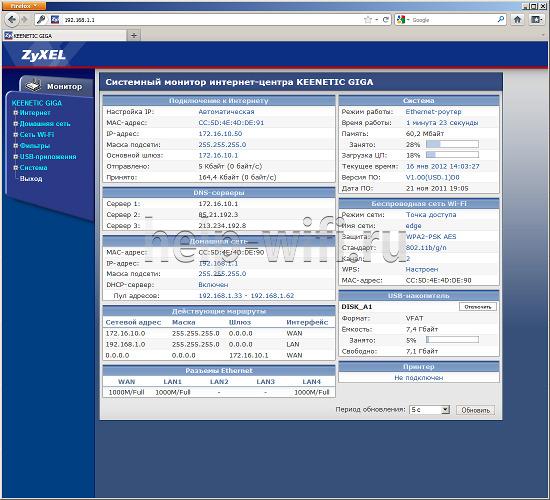Click the Google search engine icon
This screenshot has width=550, height=500.
(x=401, y=20)
